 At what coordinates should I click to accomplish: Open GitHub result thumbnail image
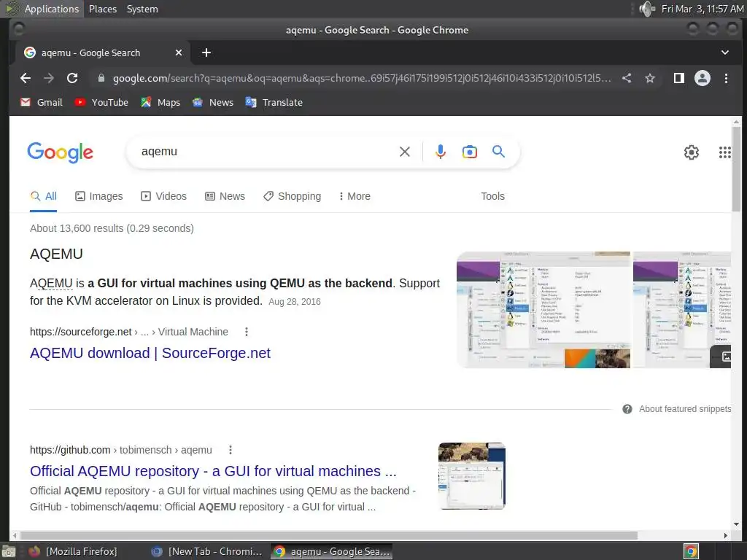tap(472, 476)
